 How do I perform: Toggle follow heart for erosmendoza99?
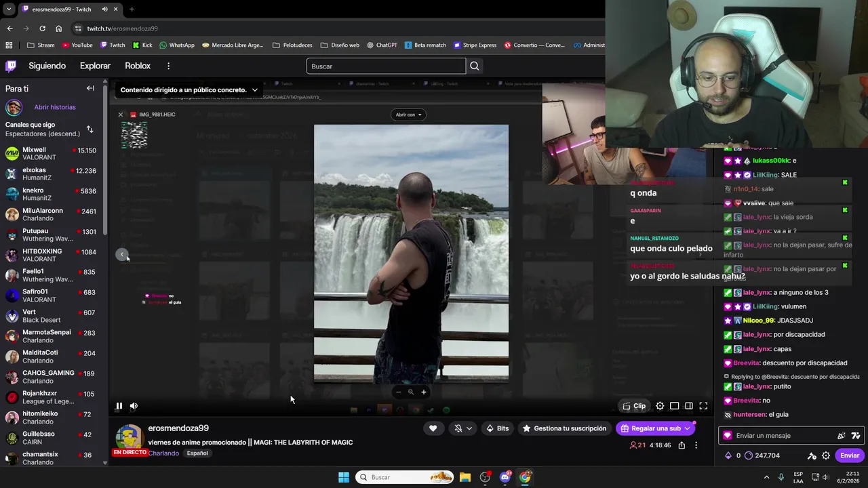(433, 428)
